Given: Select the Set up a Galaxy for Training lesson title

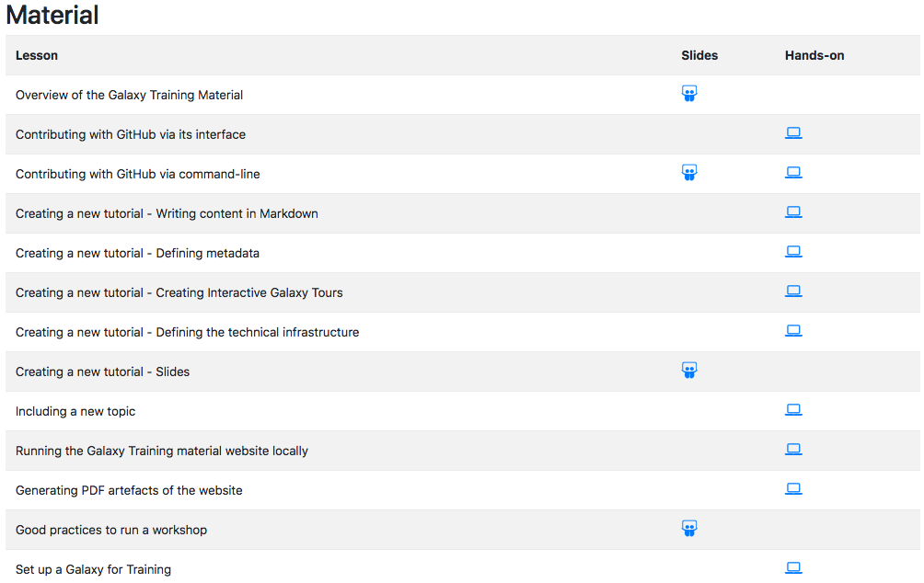Looking at the screenshot, I should [93, 569].
